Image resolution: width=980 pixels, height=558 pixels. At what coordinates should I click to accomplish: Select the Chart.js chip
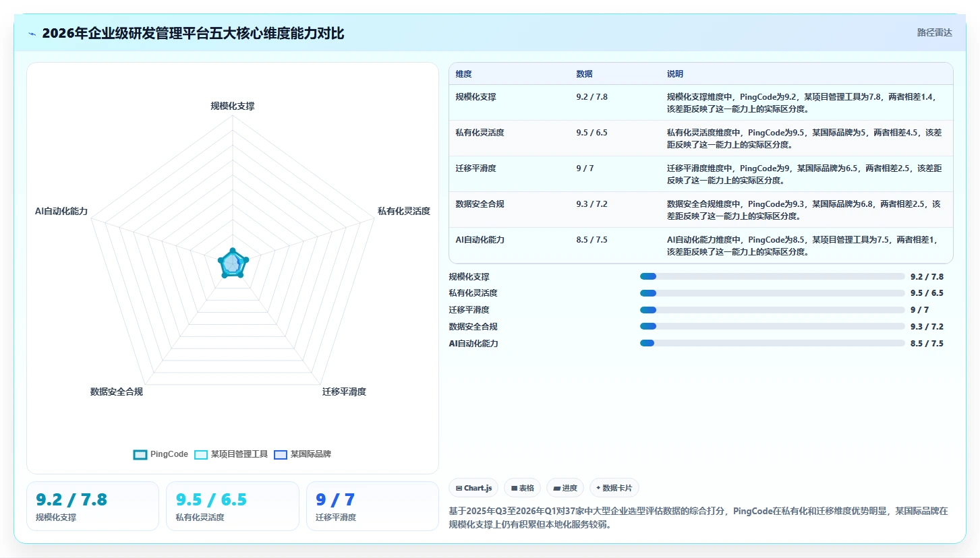point(474,488)
